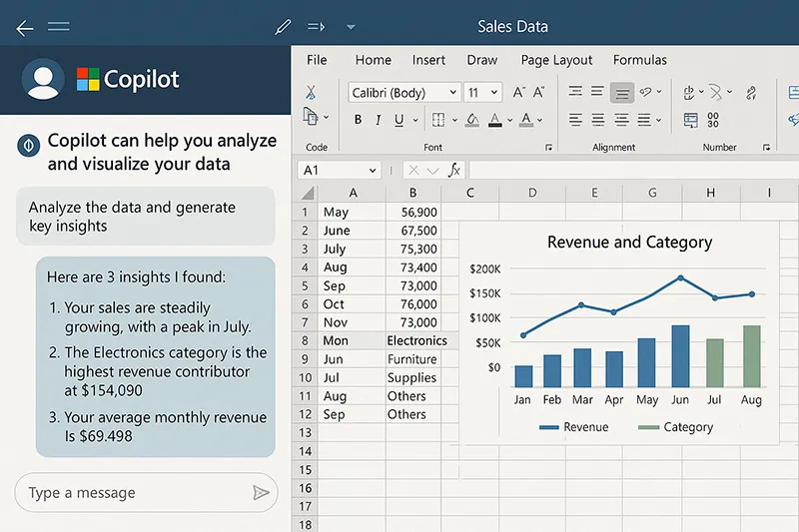Open the File menu

click(317, 60)
